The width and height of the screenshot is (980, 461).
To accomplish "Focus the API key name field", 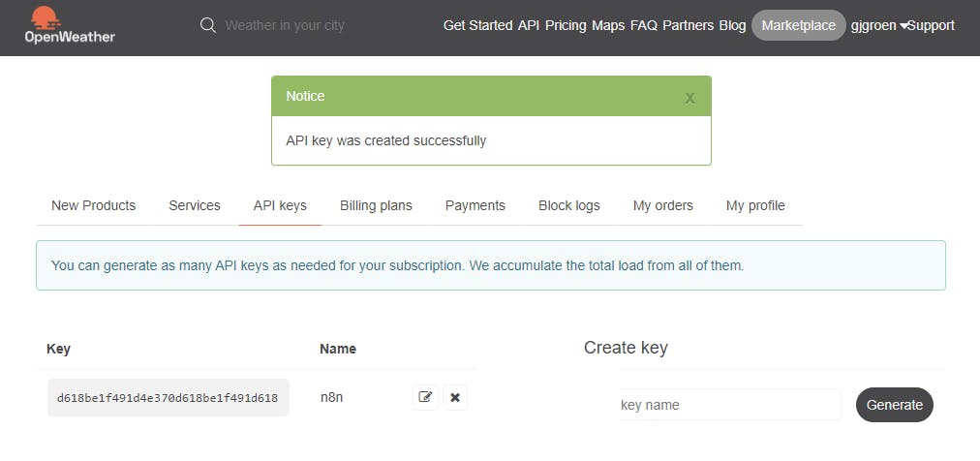I will click(x=730, y=405).
